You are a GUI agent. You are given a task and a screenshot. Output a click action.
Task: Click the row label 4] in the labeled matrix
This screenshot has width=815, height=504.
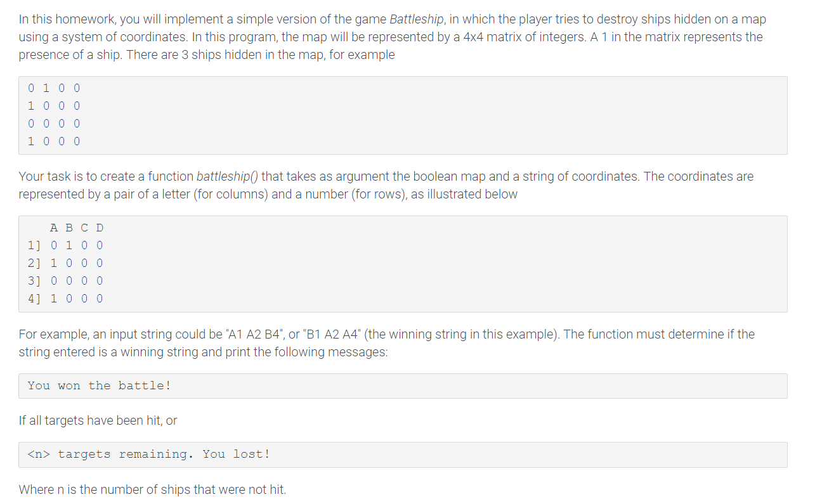[x=35, y=299]
